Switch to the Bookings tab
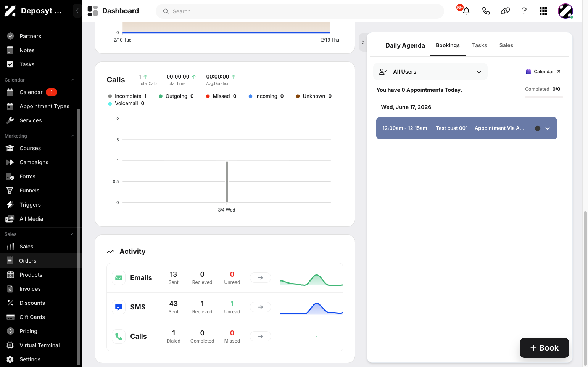The width and height of the screenshot is (588, 367). pos(448,45)
